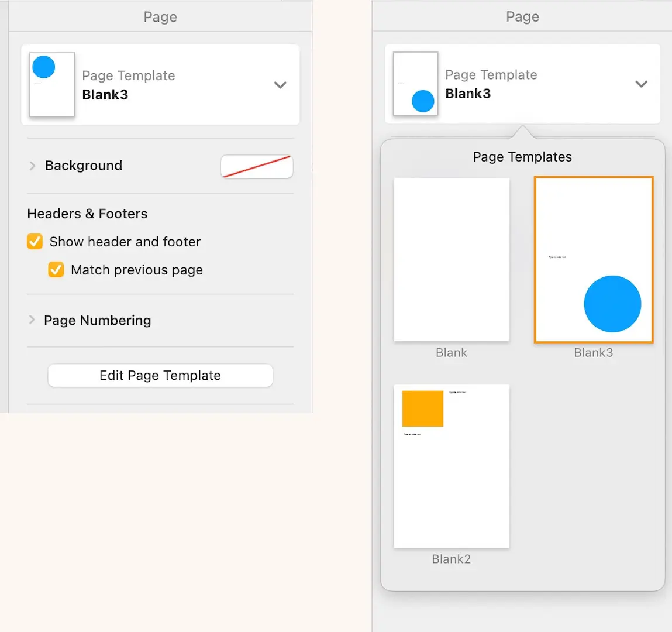Open Page Template dropdown in left panel
The height and width of the screenshot is (632, 672).
tap(280, 85)
